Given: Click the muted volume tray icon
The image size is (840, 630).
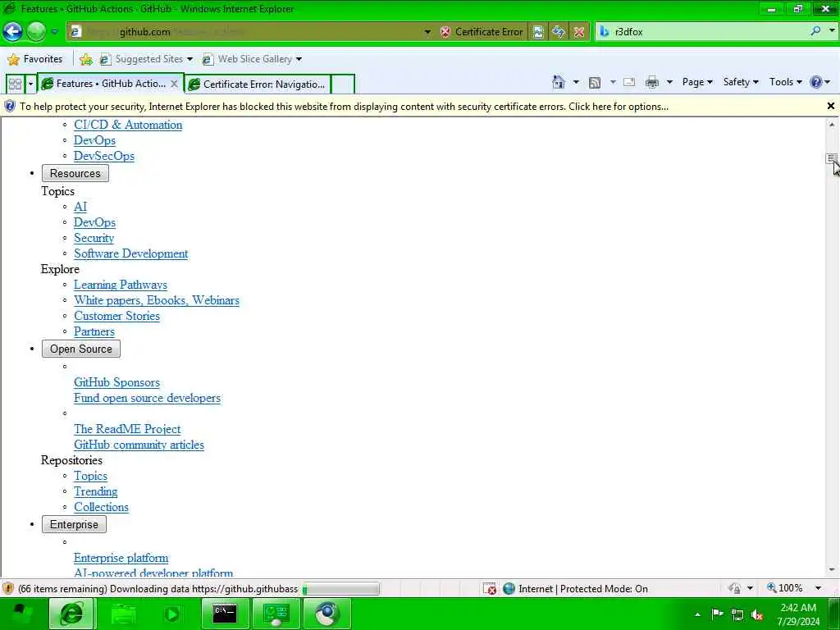Looking at the screenshot, I should [x=757, y=614].
